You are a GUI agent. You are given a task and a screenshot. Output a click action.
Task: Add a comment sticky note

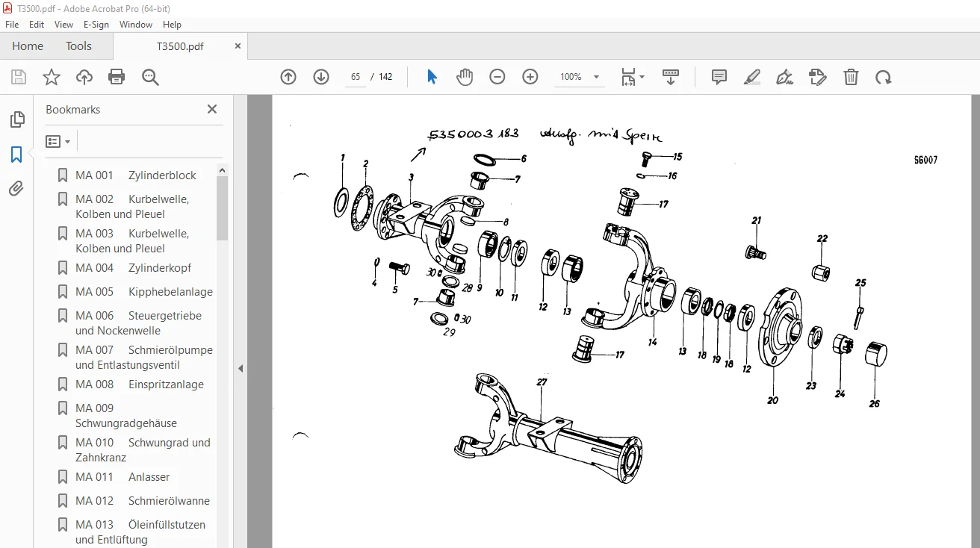pos(719,77)
